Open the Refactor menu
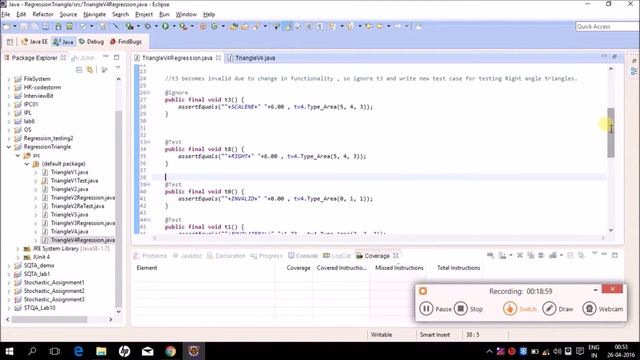This screenshot has height=360, width=640. coord(43,14)
